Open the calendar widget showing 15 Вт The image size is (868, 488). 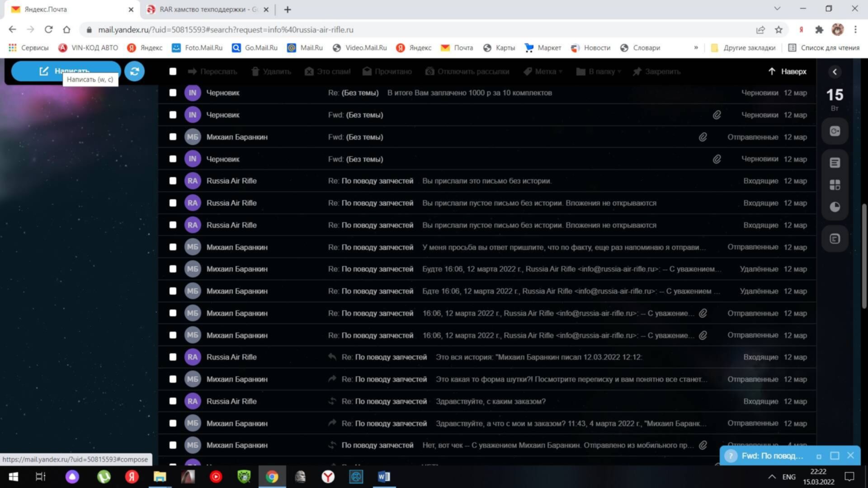point(835,99)
